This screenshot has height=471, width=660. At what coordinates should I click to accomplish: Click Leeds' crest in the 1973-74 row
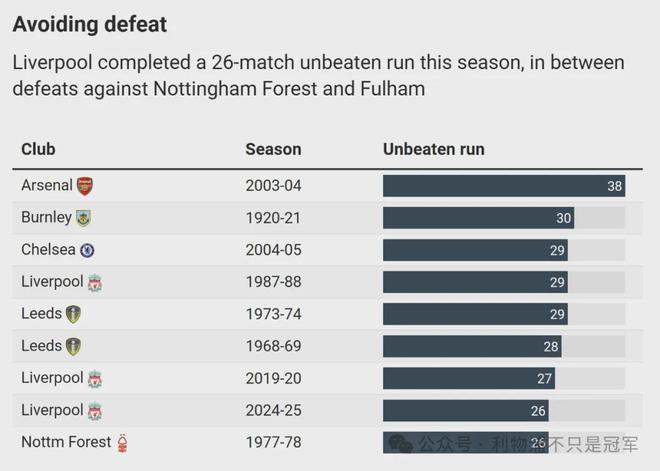pos(73,314)
